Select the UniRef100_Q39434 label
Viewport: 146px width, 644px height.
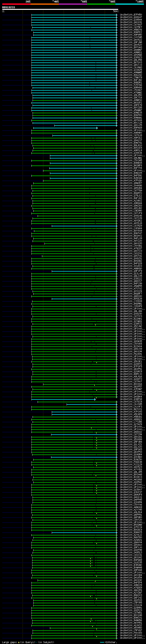131,153
